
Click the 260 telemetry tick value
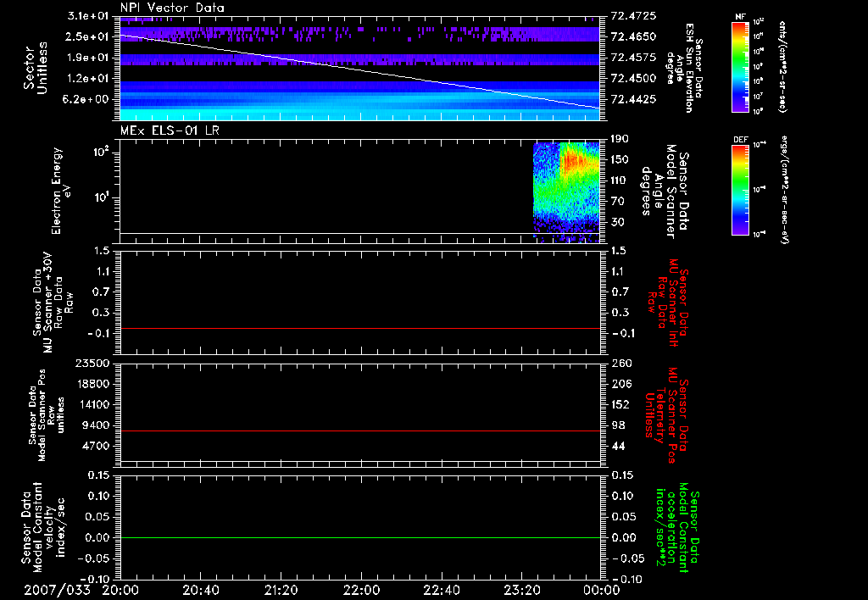tap(621, 363)
